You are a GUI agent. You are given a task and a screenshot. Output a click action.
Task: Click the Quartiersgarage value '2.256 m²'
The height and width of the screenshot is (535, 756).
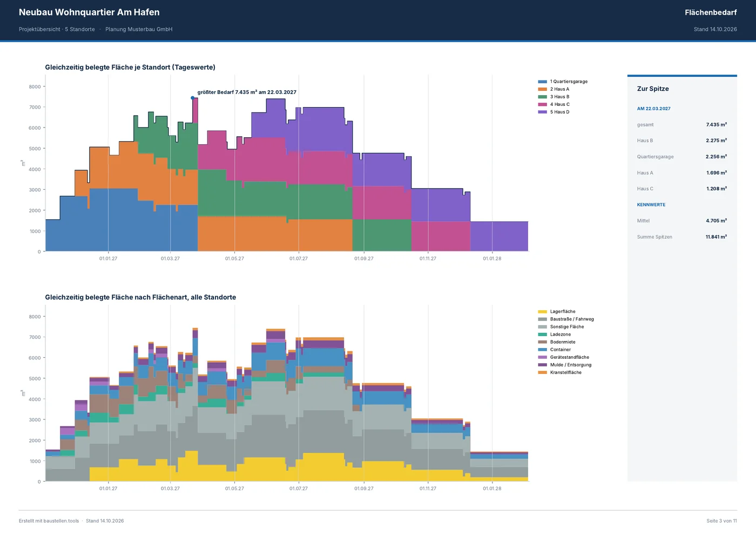tap(717, 157)
